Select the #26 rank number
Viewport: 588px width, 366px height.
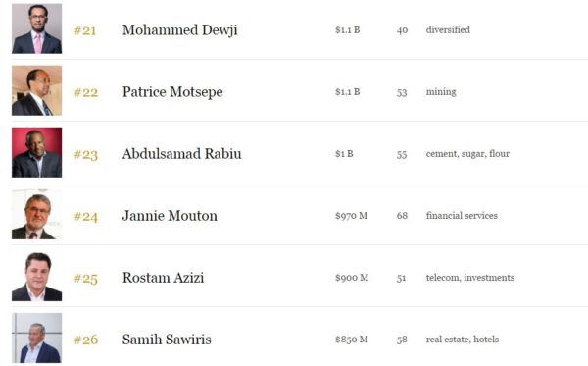tap(86, 340)
